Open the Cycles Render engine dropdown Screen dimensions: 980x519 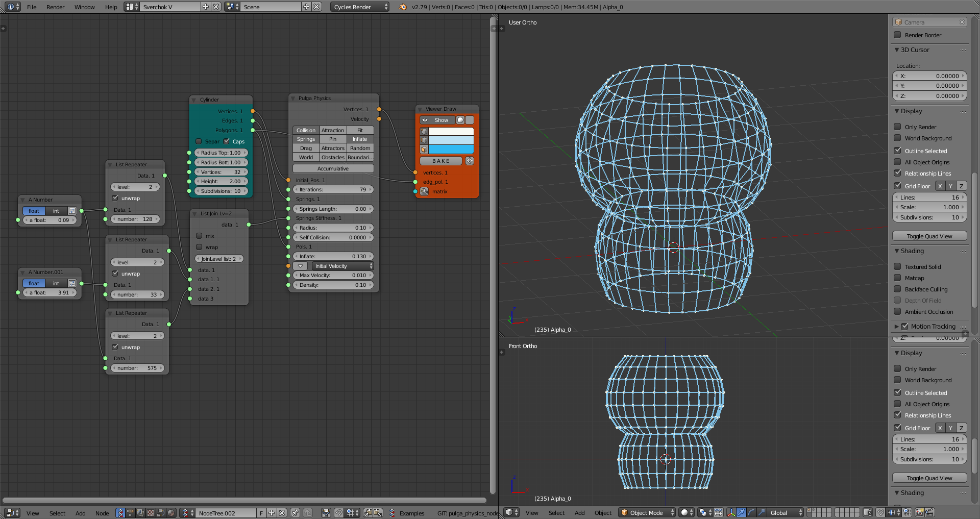click(360, 7)
